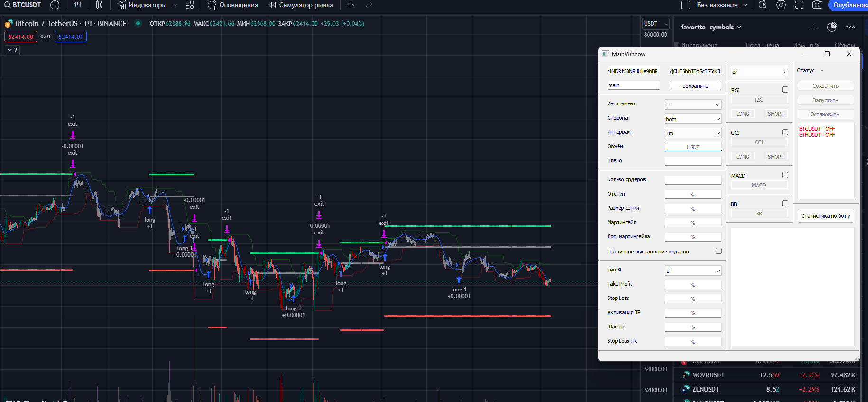Change the candlestick chart type
868x402 pixels.
coord(99,5)
